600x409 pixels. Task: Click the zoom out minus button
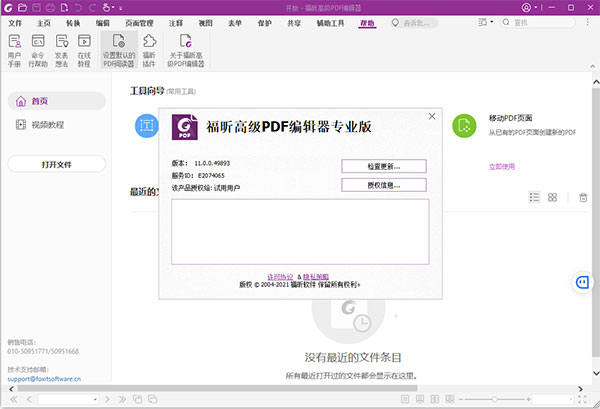pos(461,399)
